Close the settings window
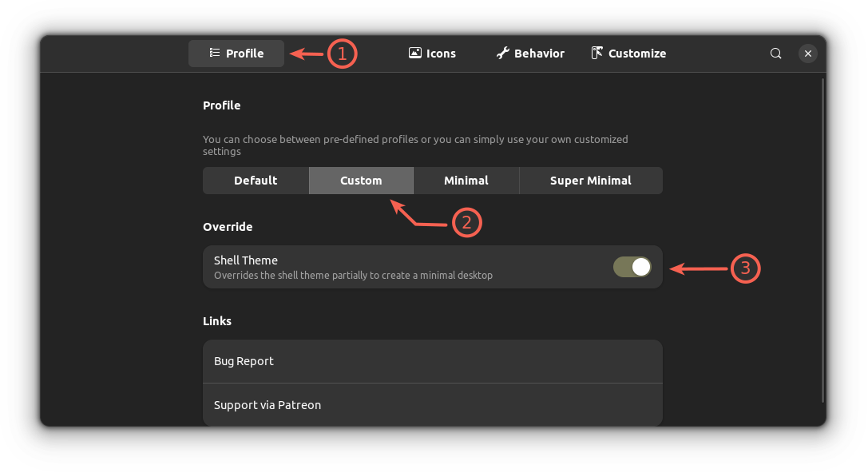This screenshot has width=868, height=473. pyautogui.click(x=807, y=54)
